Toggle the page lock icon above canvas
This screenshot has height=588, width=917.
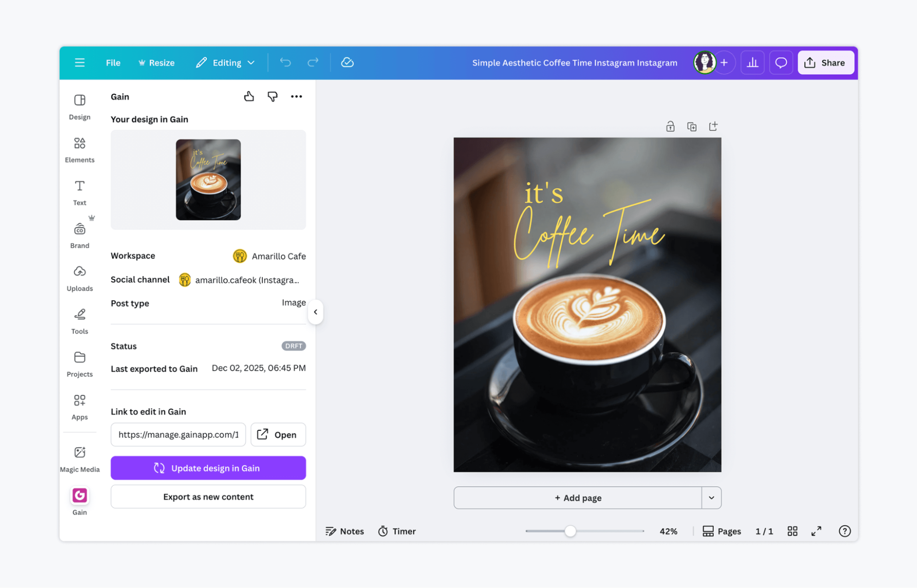point(670,127)
